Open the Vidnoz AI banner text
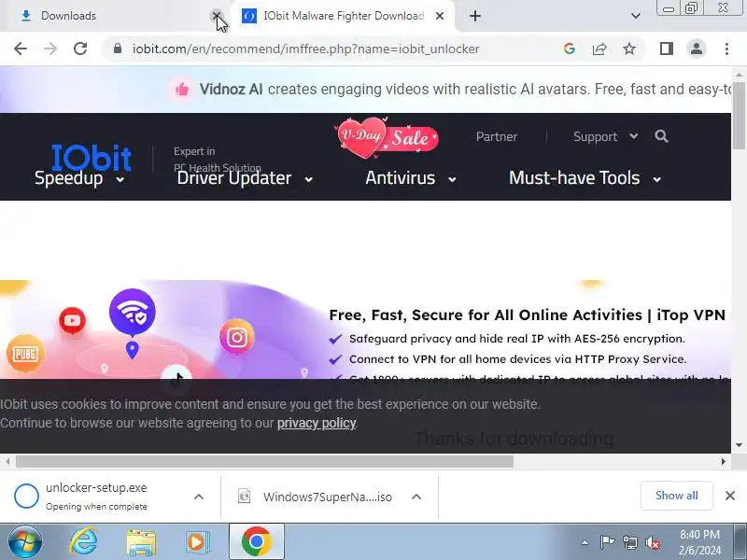The image size is (747, 560). point(465,89)
